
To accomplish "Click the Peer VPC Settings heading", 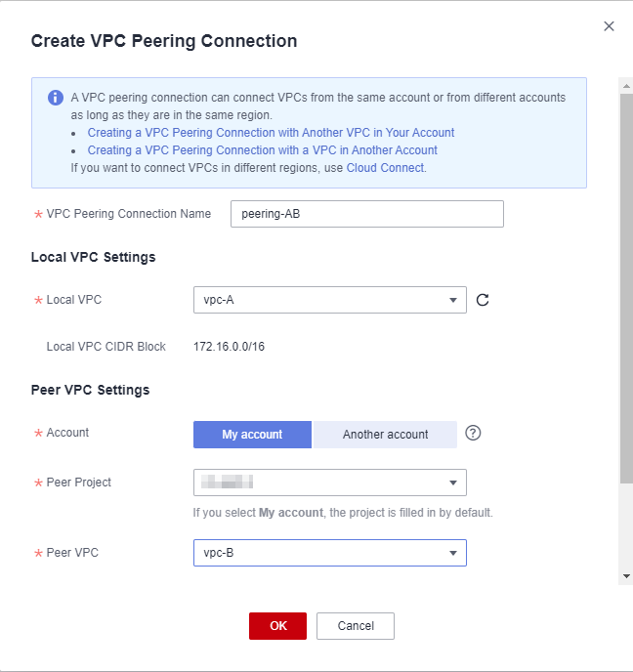I will coord(91,390).
